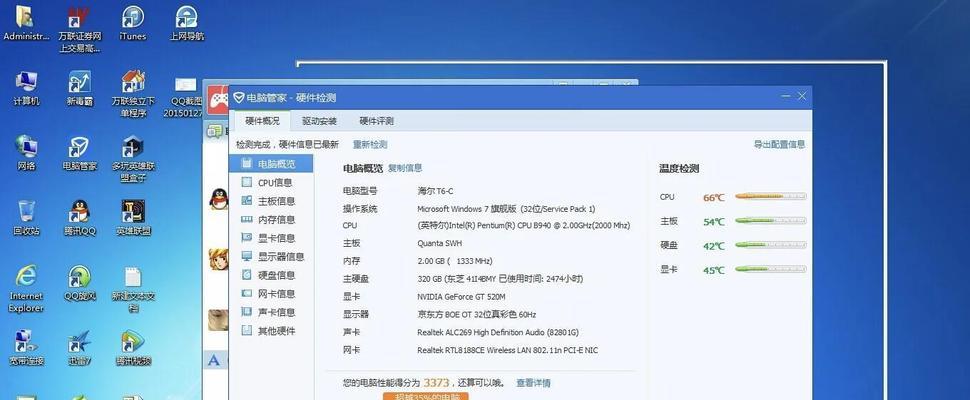Open the 上网导航 desktop shortcut

(x=186, y=22)
